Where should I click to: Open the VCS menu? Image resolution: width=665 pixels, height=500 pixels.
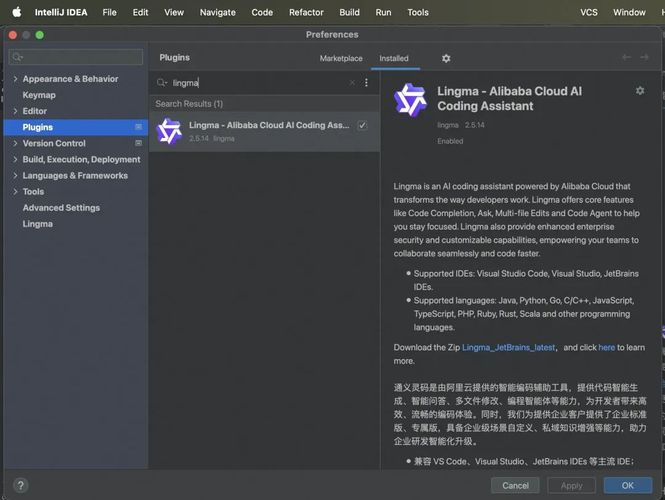click(589, 12)
